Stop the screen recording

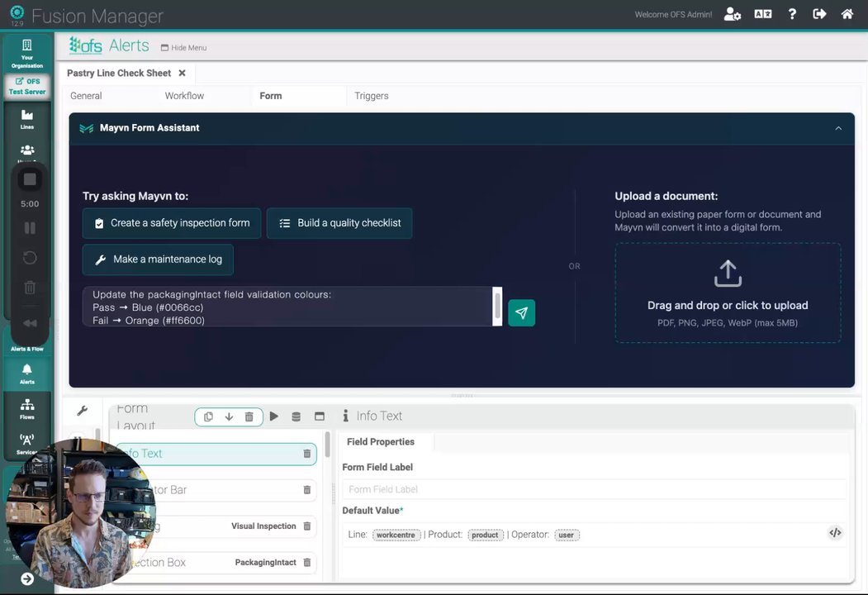point(30,179)
